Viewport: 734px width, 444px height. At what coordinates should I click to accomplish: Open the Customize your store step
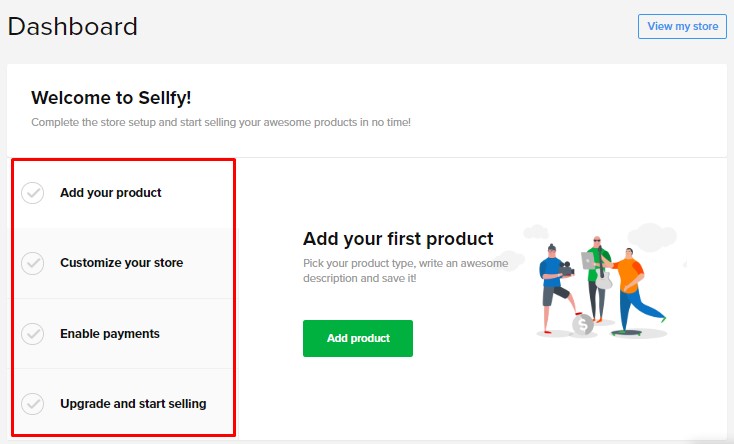point(121,263)
